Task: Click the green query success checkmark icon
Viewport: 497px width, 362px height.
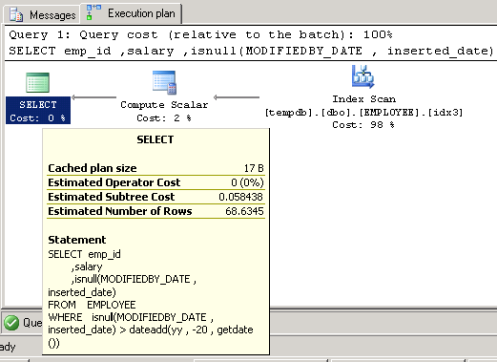Action: pos(12,323)
